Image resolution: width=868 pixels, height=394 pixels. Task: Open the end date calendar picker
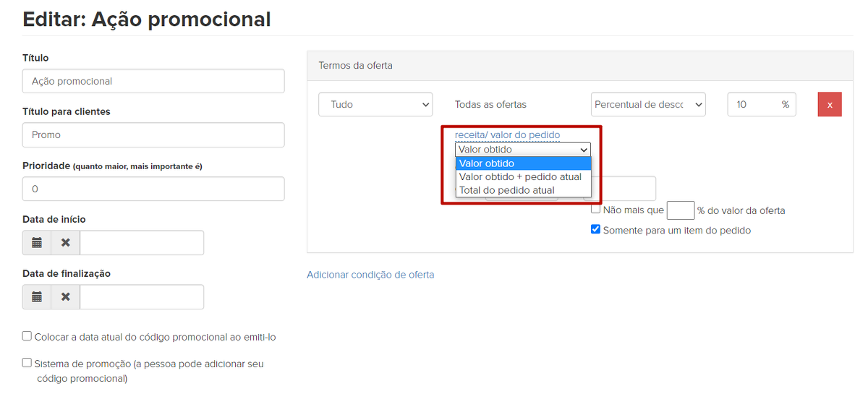point(37,297)
